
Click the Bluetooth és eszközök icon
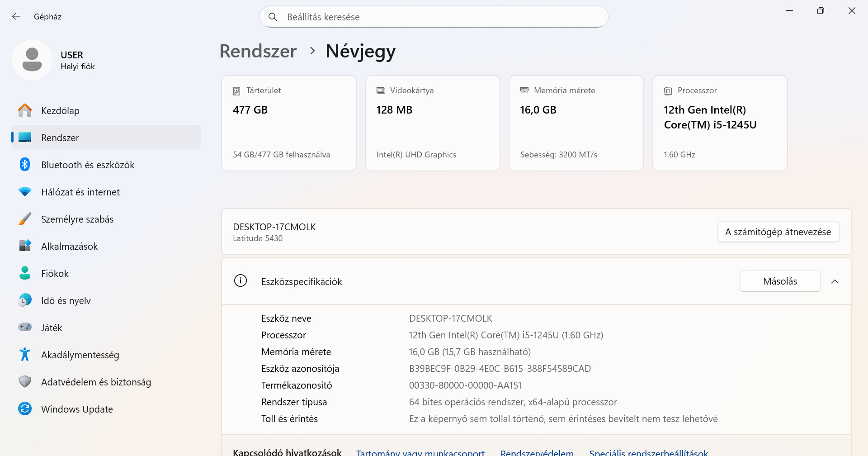(25, 165)
